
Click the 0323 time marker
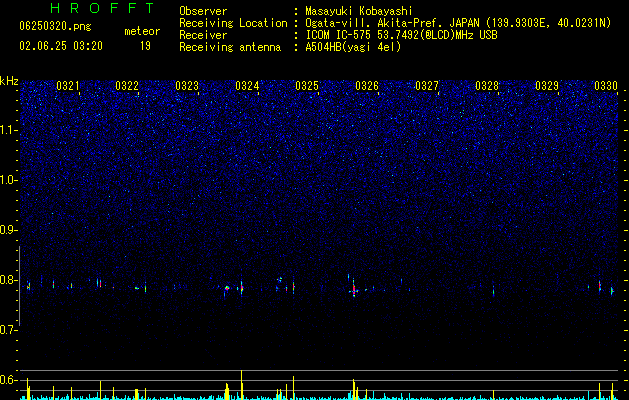click(187, 86)
